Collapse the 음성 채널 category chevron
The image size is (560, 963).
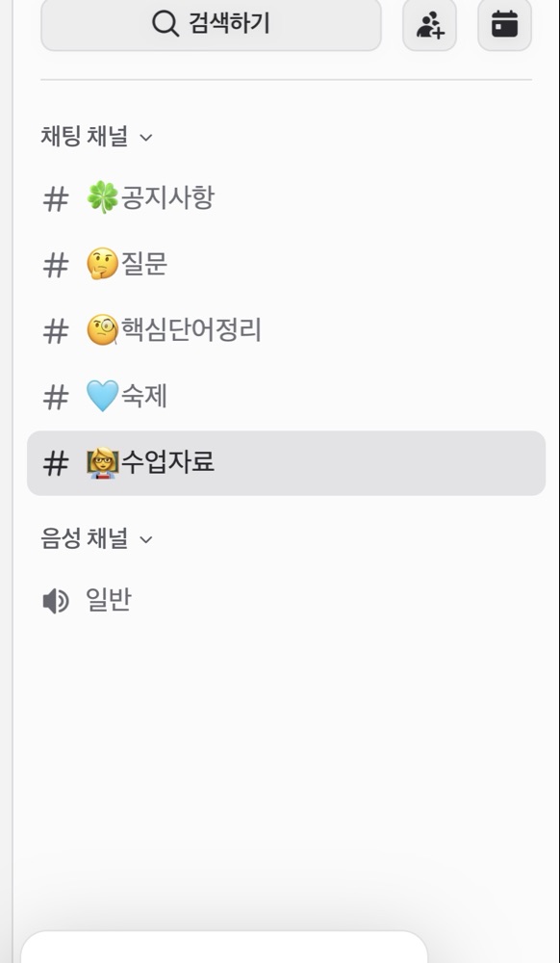pos(145,540)
